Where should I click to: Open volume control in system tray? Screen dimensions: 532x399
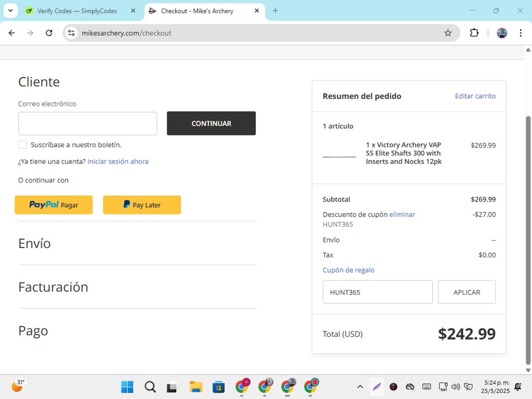pos(456,387)
